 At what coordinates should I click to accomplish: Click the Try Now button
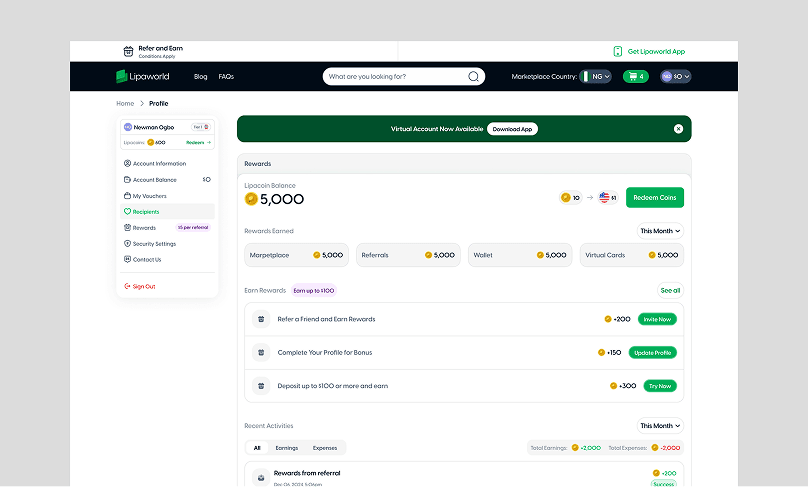tap(660, 385)
